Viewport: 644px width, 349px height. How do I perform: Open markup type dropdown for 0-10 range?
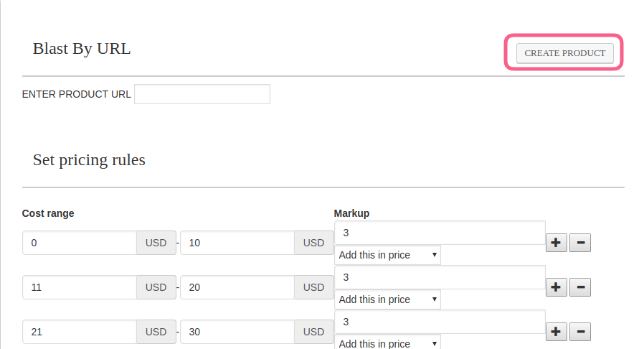pyautogui.click(x=387, y=255)
